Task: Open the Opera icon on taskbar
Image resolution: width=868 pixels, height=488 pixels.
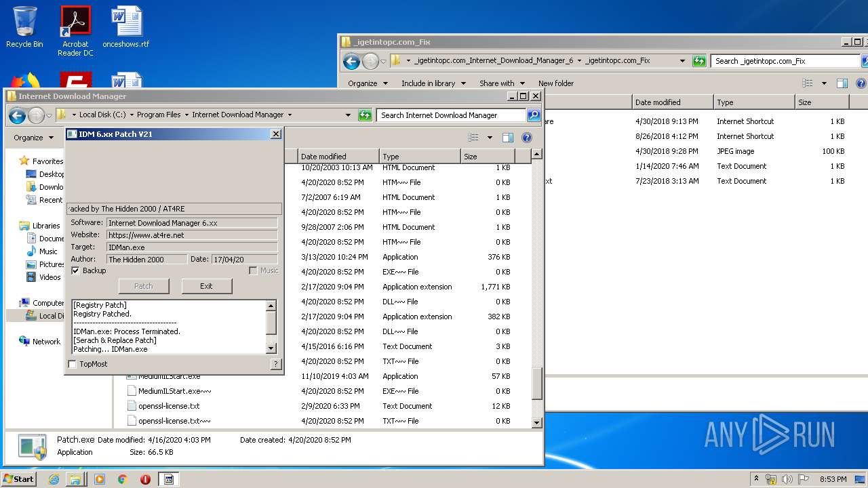Action: (145, 479)
